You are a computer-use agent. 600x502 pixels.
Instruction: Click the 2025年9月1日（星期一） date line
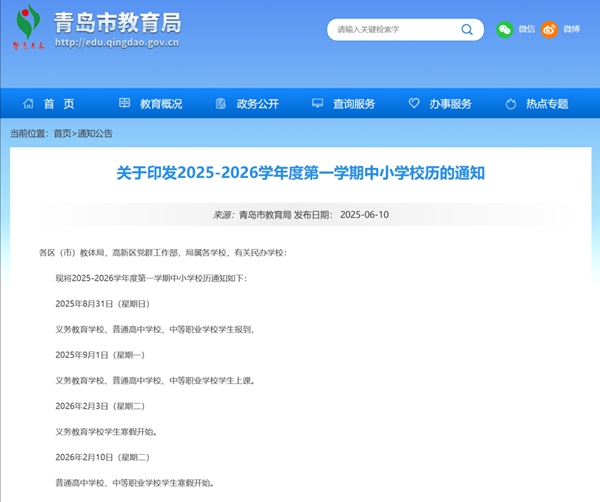[x=100, y=354]
